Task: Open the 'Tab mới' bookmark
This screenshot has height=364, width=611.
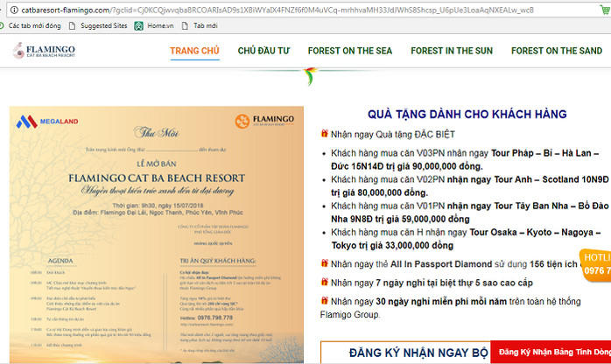Action: 200,25
